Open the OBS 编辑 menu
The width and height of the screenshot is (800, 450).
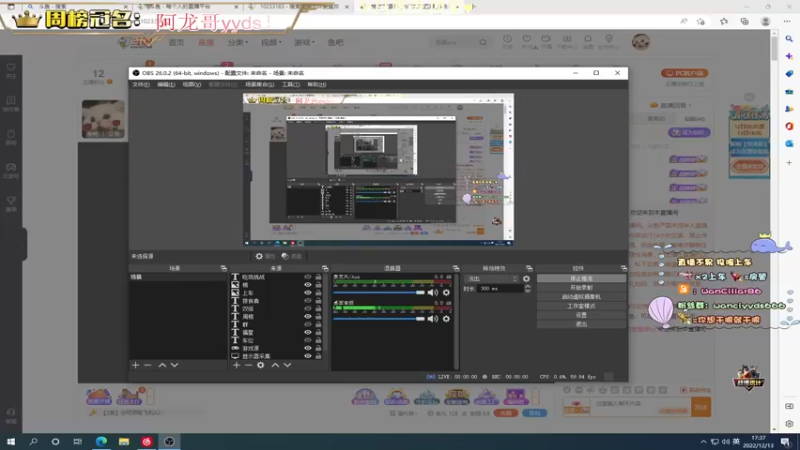click(x=166, y=84)
